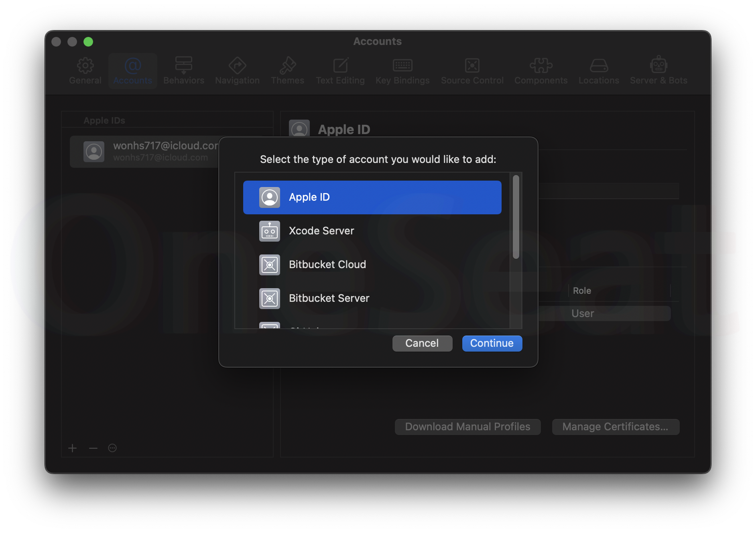Switch to the Accounts preferences tab

[x=133, y=71]
